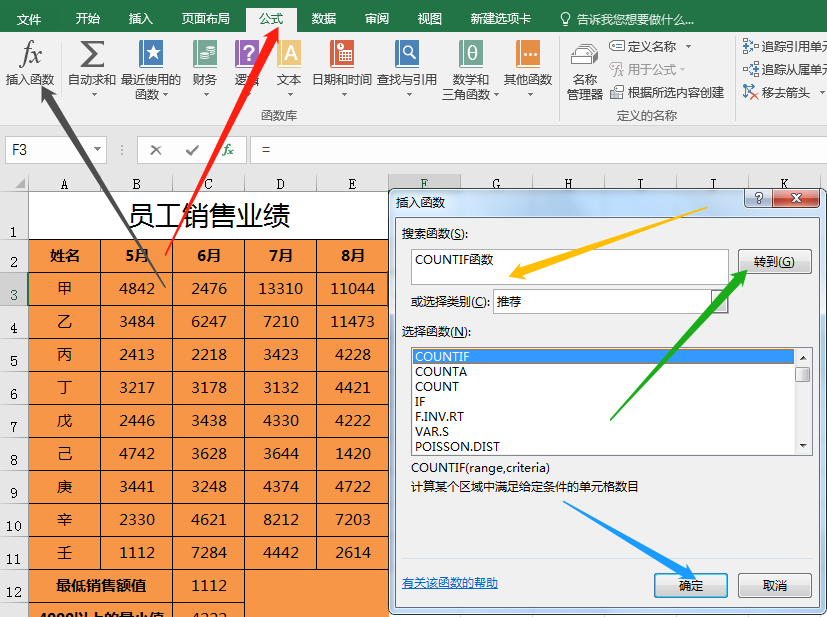827x617 pixels.
Task: Open the Name Manager (名称管理器) icon
Action: 584,56
